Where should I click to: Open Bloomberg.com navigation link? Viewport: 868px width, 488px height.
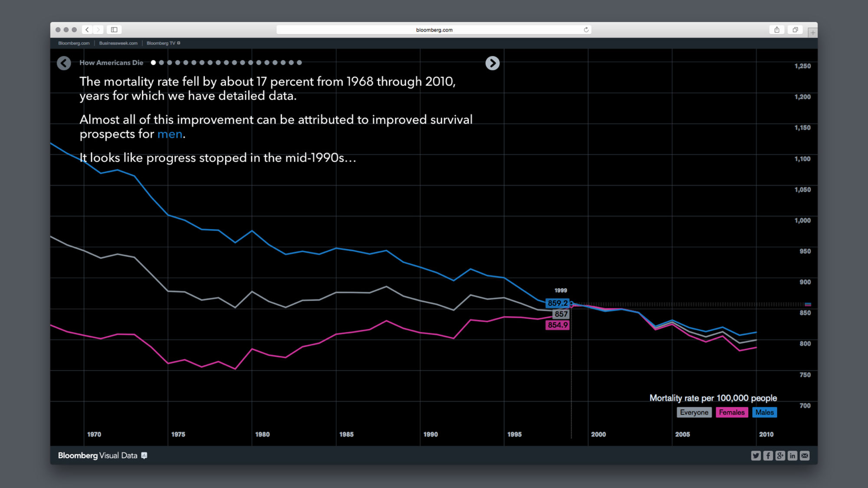(x=74, y=43)
